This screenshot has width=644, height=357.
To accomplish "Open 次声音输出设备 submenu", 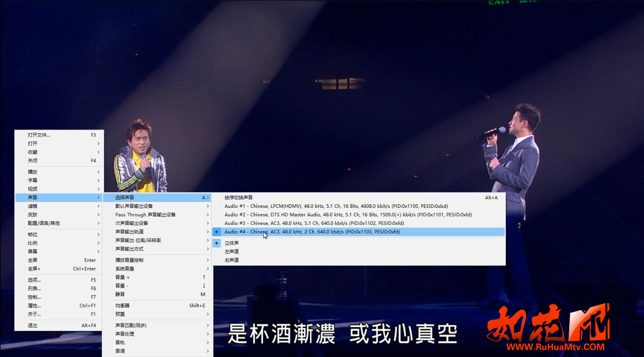I will (157, 223).
